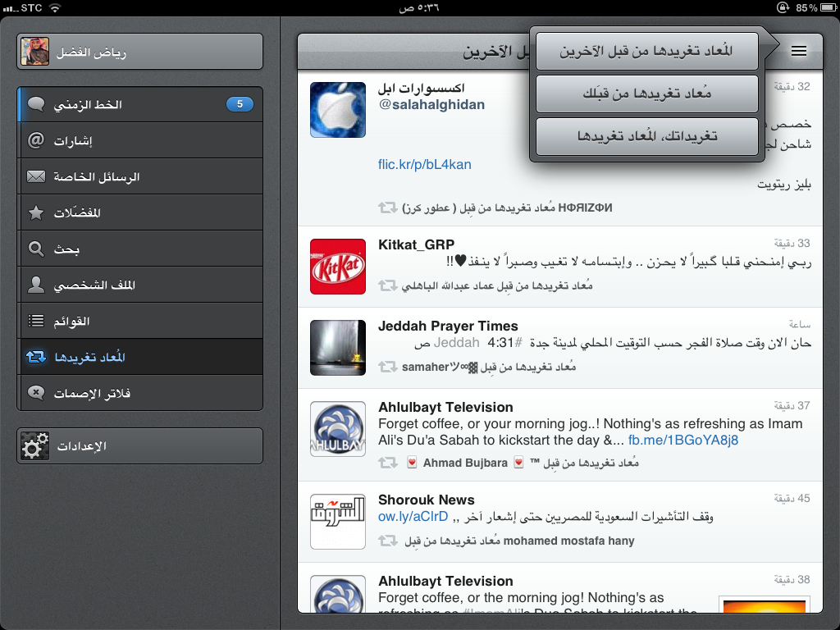The width and height of the screenshot is (840, 630).
Task: Open direct messages envelope icon
Action: (x=36, y=176)
